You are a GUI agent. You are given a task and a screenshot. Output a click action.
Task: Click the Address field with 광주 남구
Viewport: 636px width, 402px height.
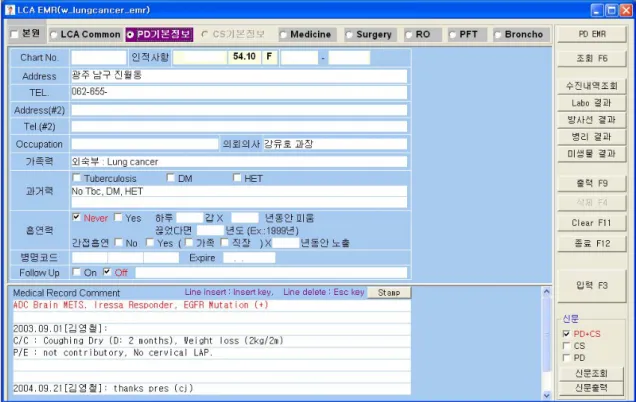[x=239, y=76]
